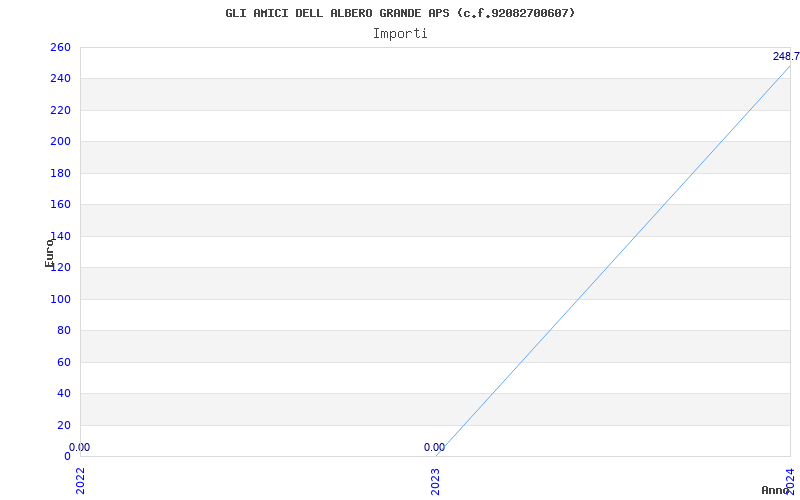The height and width of the screenshot is (500, 800).
Task: Click the y-axis value 260
Action: [60, 47]
